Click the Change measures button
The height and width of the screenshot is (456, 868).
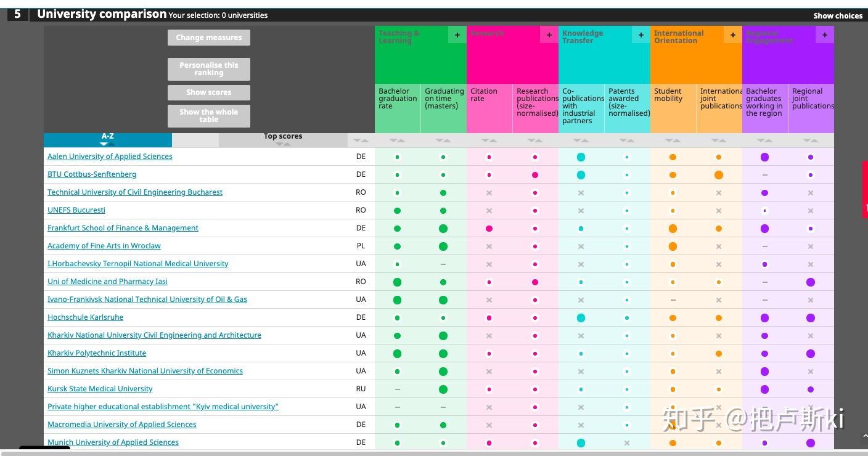pos(209,38)
